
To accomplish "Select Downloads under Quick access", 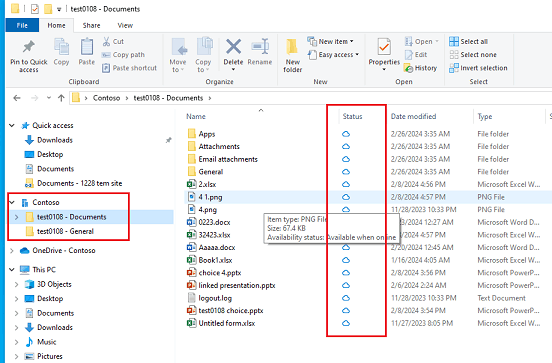I will [49, 140].
